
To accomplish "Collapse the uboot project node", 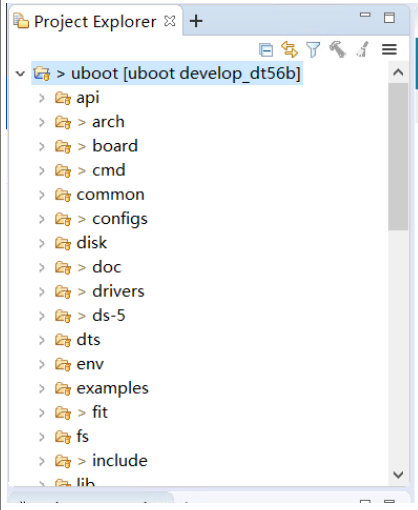I will click(x=20, y=73).
